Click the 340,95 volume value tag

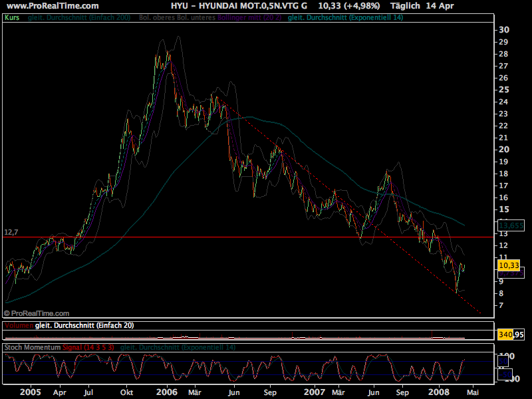pos(509,334)
